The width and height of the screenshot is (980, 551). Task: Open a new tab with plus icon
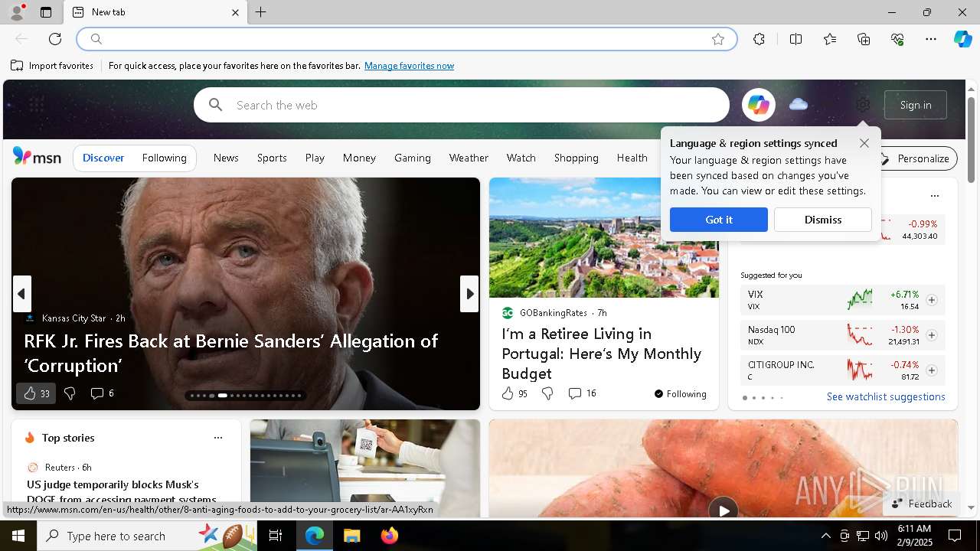261,12
